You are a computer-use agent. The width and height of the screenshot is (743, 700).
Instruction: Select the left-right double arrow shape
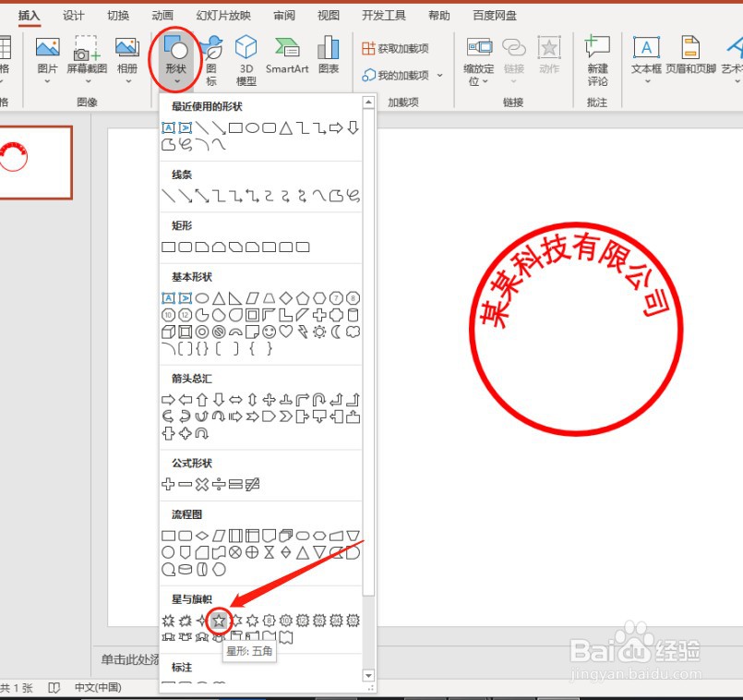pos(235,400)
